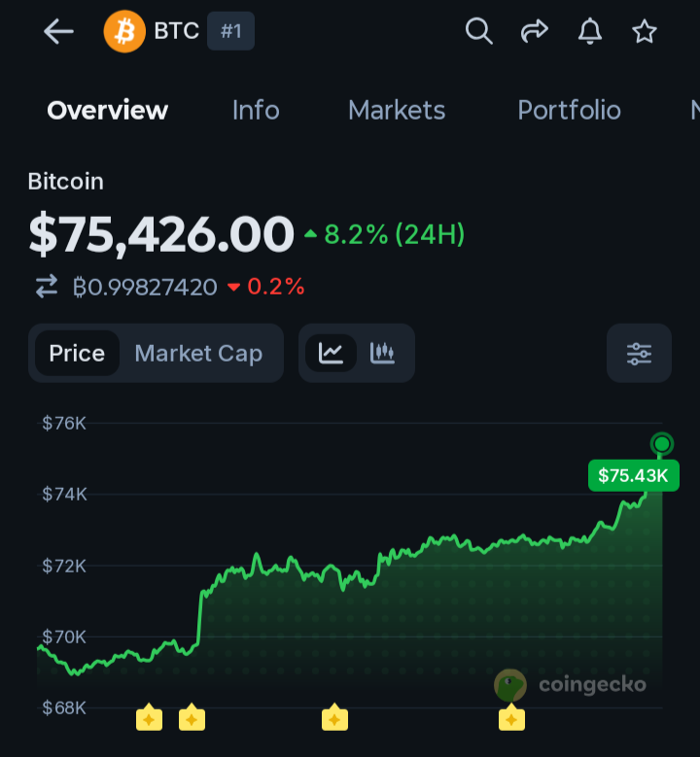Go back with the left arrow
700x757 pixels.
pos(58,32)
